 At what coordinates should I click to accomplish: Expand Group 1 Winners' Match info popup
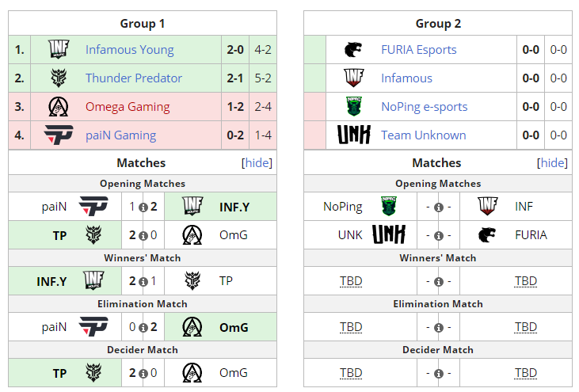click(x=143, y=281)
